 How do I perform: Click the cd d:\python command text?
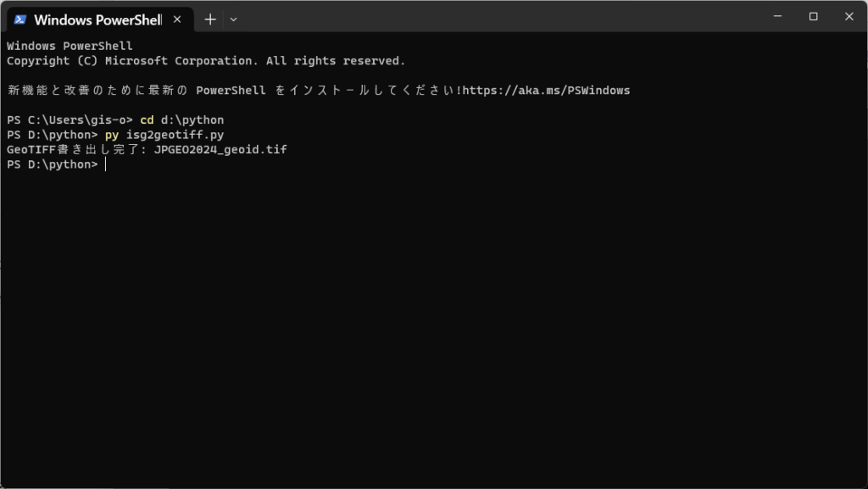pyautogui.click(x=182, y=120)
